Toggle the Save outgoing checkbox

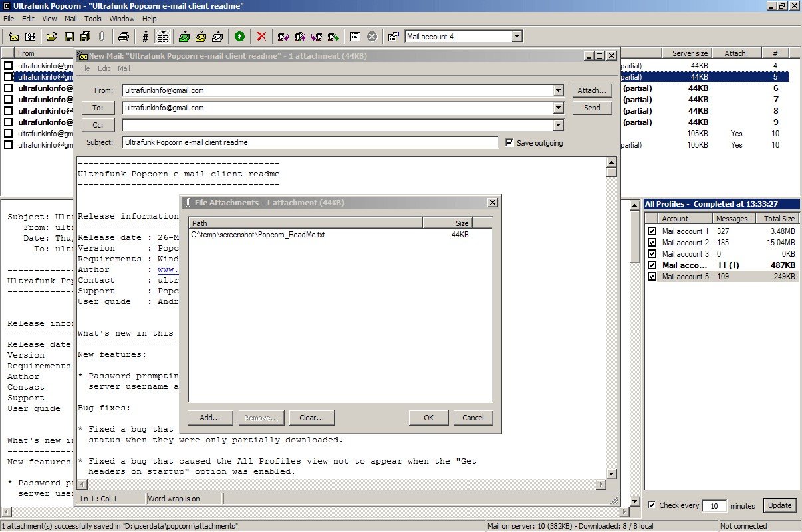[509, 142]
